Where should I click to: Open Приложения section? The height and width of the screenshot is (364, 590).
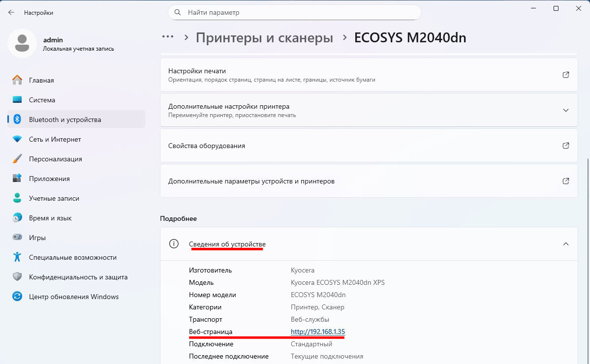click(x=76, y=178)
